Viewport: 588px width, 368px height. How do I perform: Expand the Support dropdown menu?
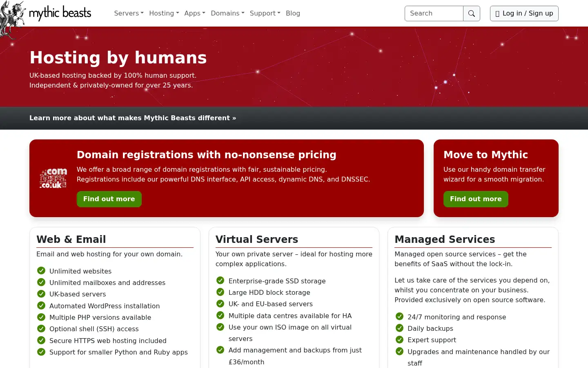pyautogui.click(x=265, y=13)
